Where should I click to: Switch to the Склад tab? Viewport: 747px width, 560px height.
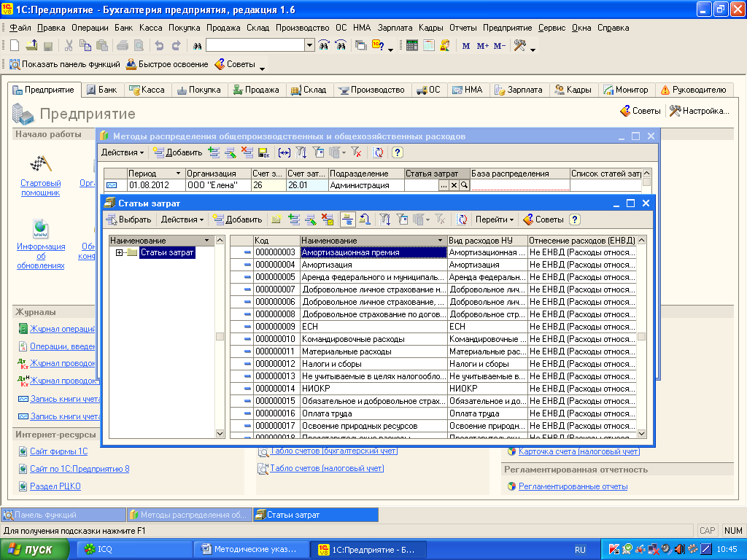coord(309,90)
